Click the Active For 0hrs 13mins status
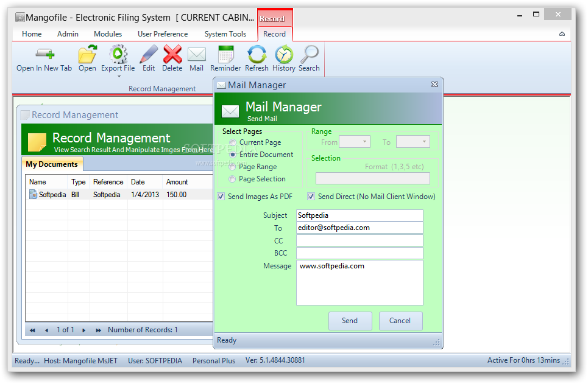 [x=523, y=360]
